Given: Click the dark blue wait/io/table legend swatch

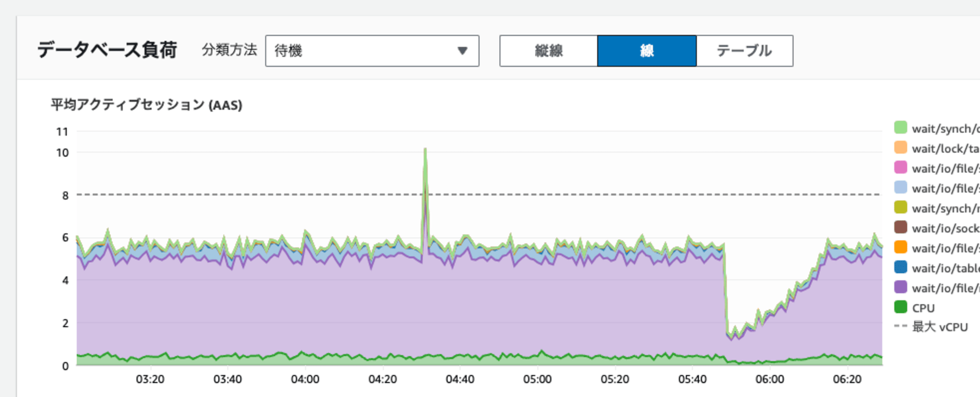Looking at the screenshot, I should coord(901,267).
